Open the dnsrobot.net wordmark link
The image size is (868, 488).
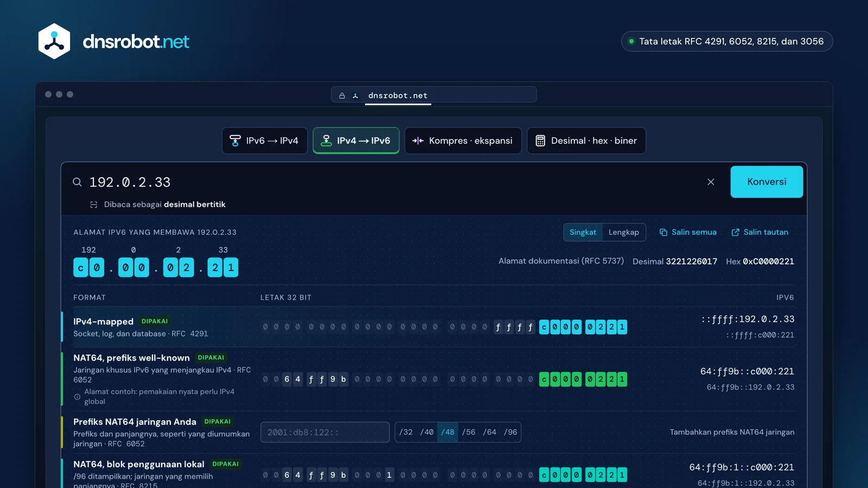pyautogui.click(x=136, y=42)
